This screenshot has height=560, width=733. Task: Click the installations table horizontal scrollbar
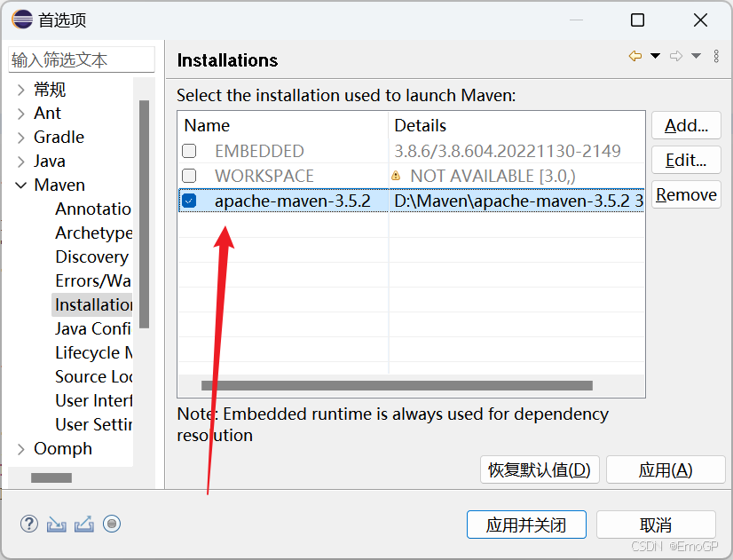[x=397, y=386]
